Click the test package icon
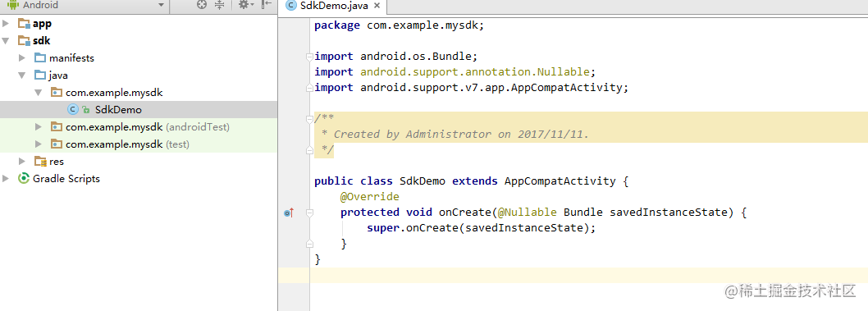 pyautogui.click(x=57, y=144)
